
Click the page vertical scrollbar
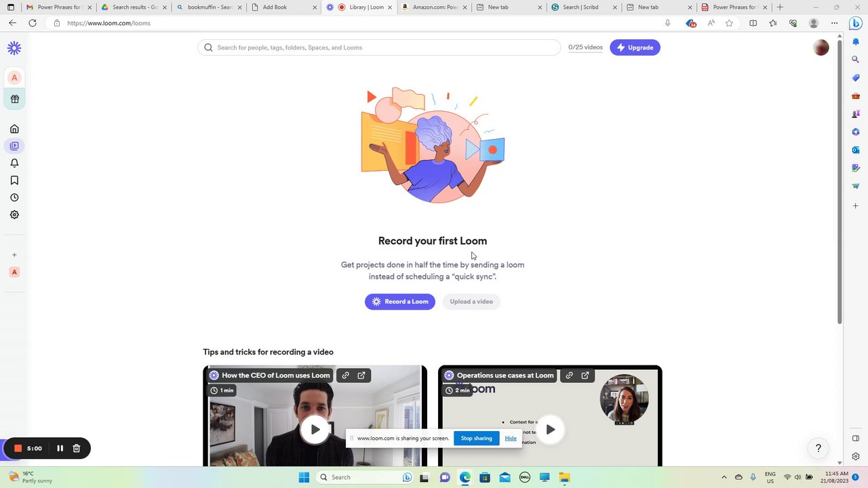840,183
